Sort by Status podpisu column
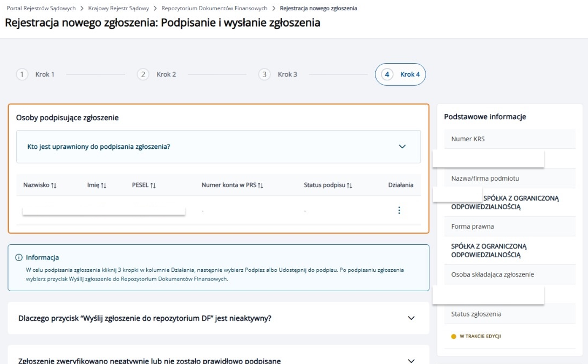588x364 pixels. [x=328, y=185]
